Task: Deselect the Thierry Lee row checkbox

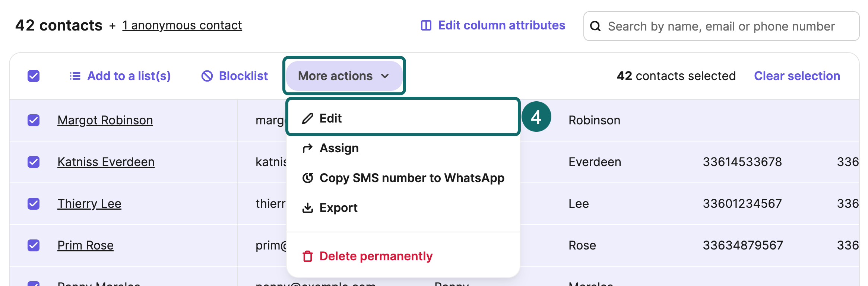Action: click(34, 204)
